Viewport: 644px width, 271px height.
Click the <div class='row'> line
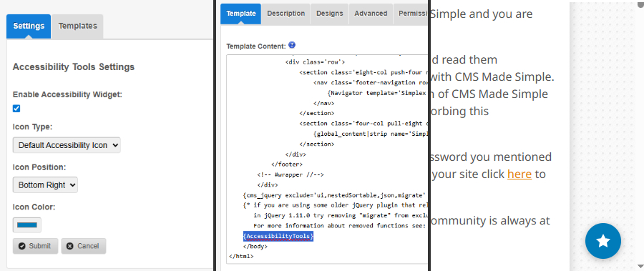(x=315, y=62)
